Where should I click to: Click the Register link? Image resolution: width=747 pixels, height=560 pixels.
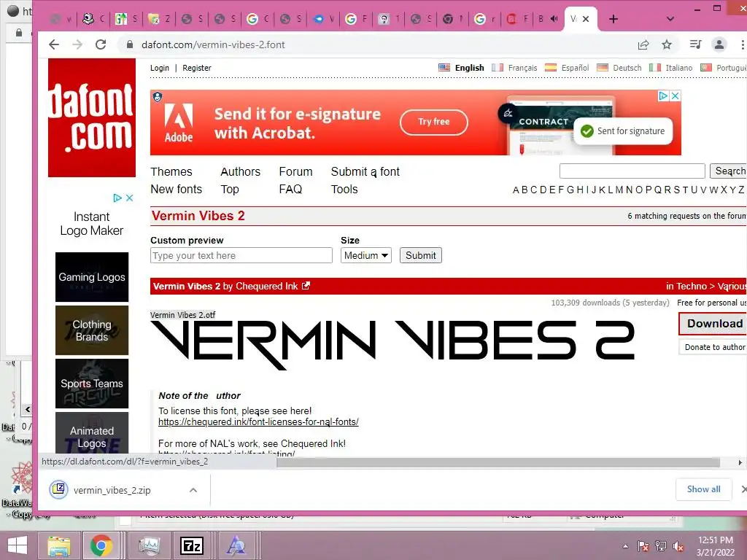click(197, 68)
